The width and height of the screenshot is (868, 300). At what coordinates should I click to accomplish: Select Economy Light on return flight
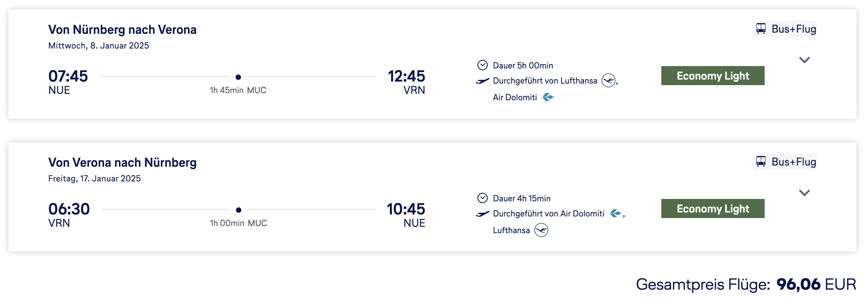pos(713,208)
